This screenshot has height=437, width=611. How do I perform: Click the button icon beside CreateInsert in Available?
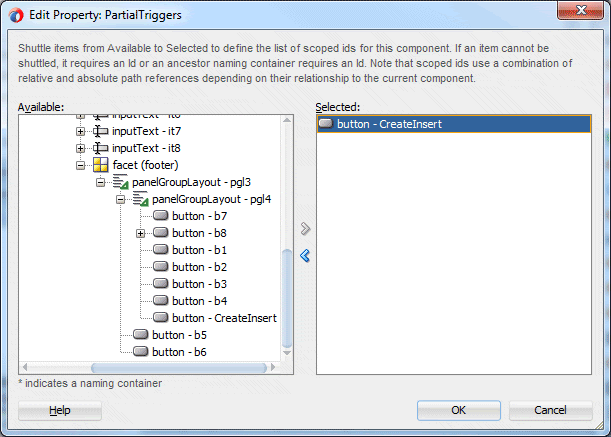click(161, 318)
